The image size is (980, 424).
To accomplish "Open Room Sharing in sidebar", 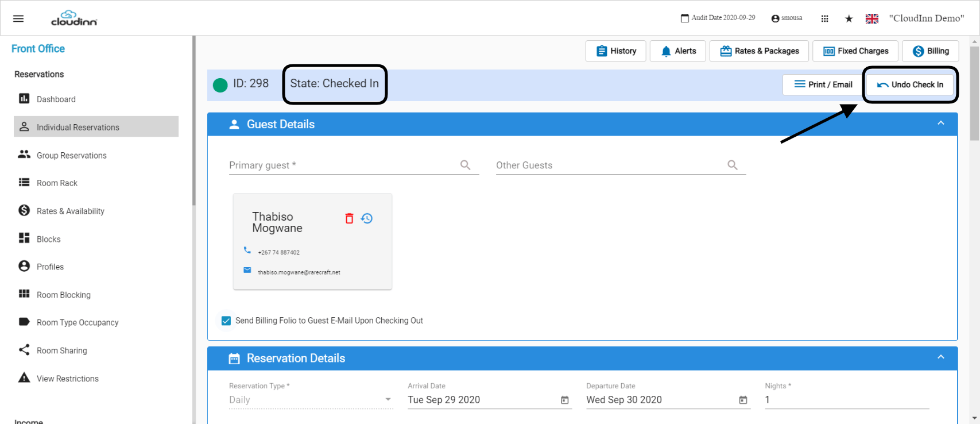I will tap(96, 350).
